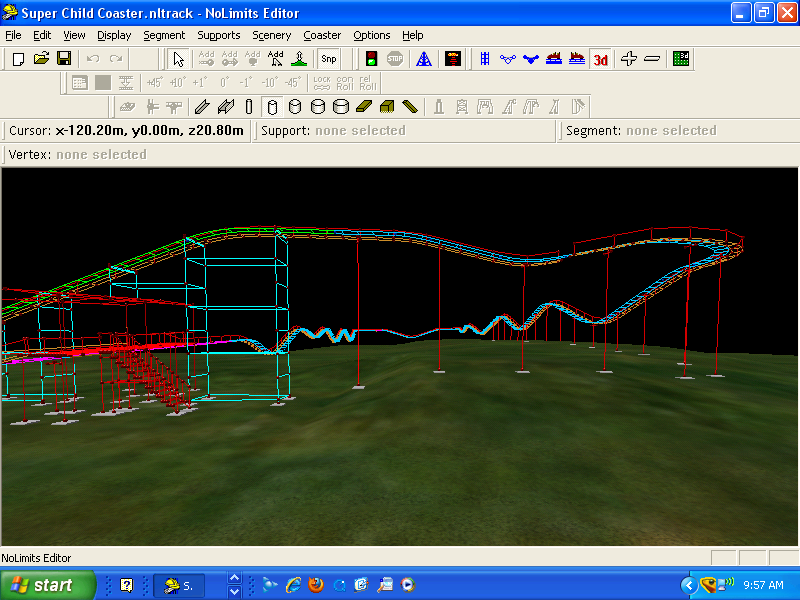
Task: Open the Segment menu
Action: (x=164, y=35)
